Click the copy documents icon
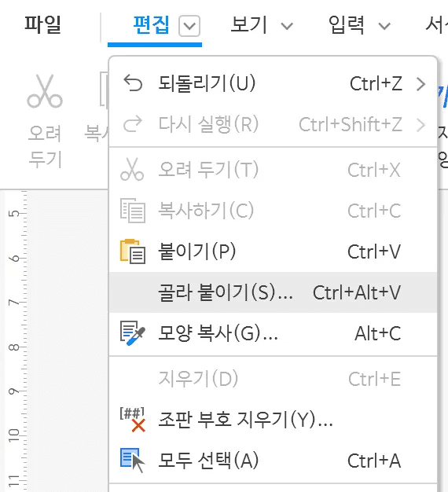Screen dimensions: 448x492 coord(133,211)
